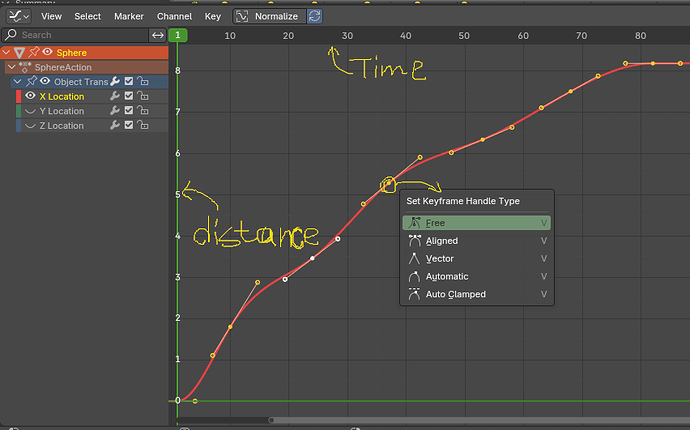Choose Auto Clamped handle type

pos(477,294)
